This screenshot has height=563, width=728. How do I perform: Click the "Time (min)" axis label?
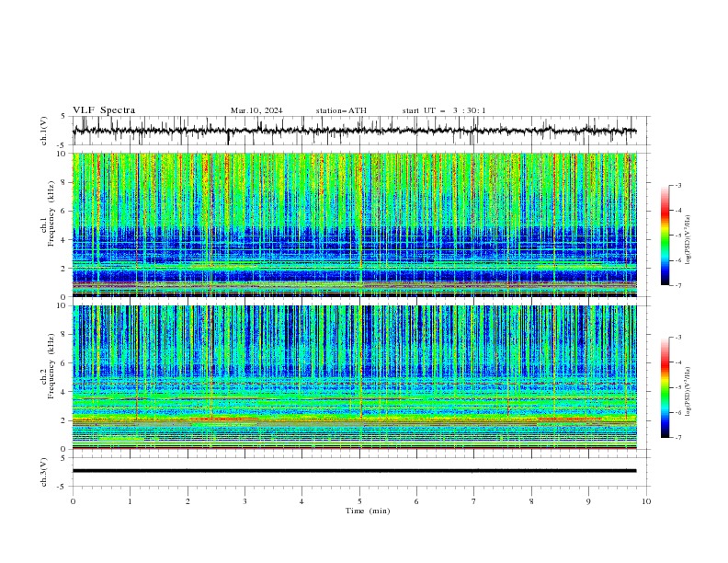pos(368,511)
